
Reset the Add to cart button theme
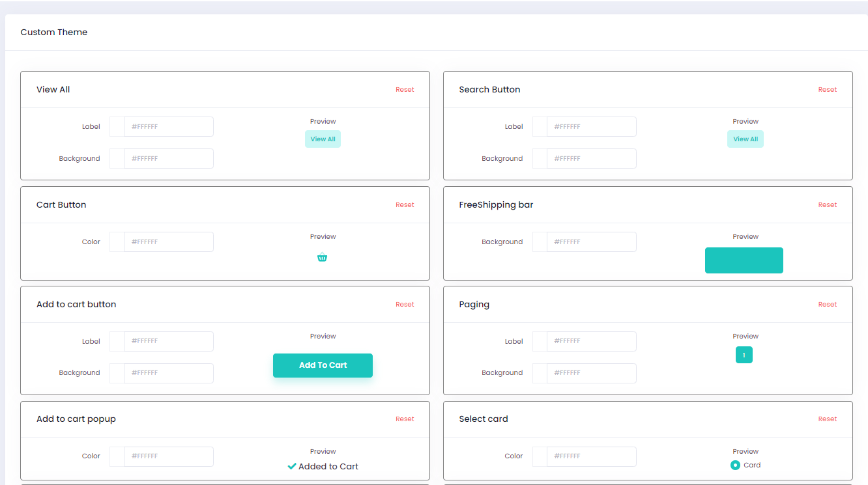click(405, 305)
